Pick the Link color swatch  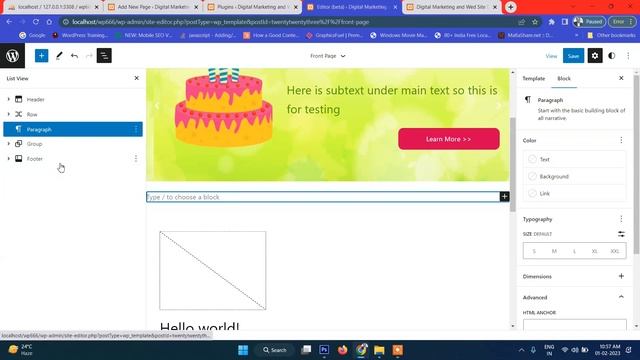[574, 193]
